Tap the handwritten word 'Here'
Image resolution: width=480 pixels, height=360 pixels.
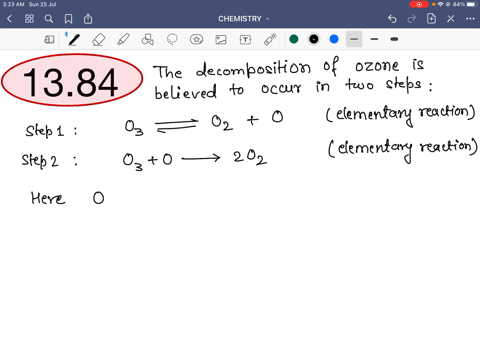(48, 198)
